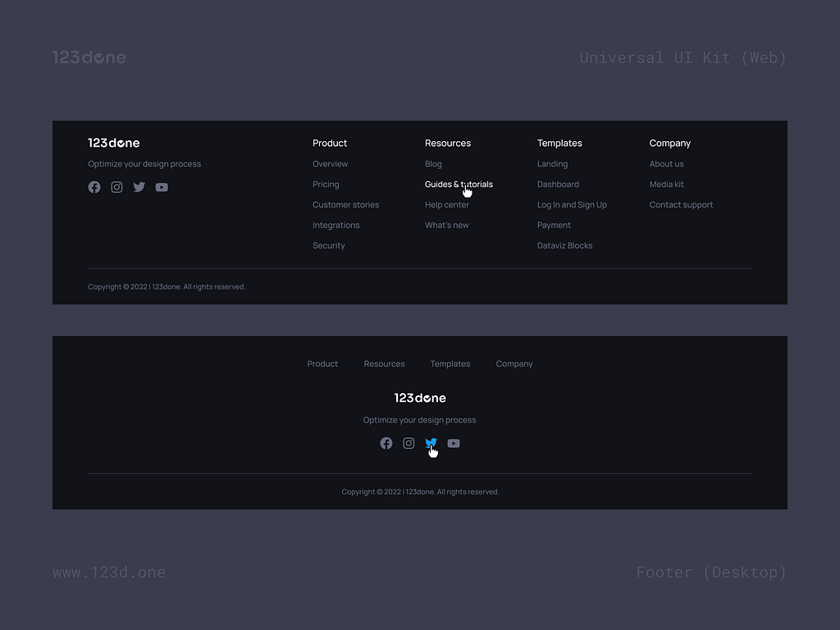Select Company in the centered footer menu

(x=514, y=363)
